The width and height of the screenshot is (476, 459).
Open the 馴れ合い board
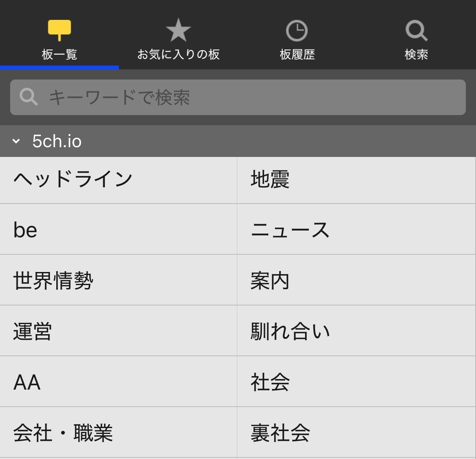click(290, 332)
